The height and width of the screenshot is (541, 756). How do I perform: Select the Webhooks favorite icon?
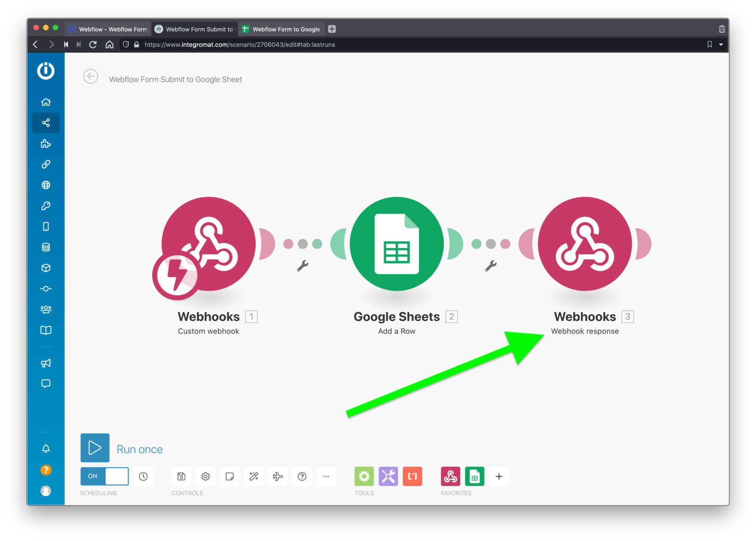click(451, 476)
